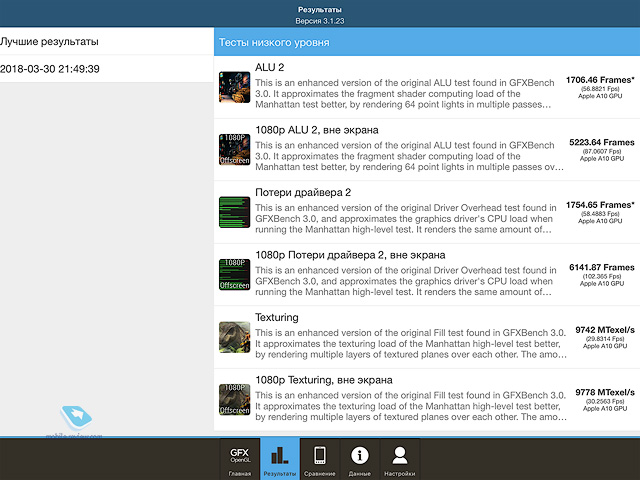Select the Лучшие результаты entry

[107, 41]
